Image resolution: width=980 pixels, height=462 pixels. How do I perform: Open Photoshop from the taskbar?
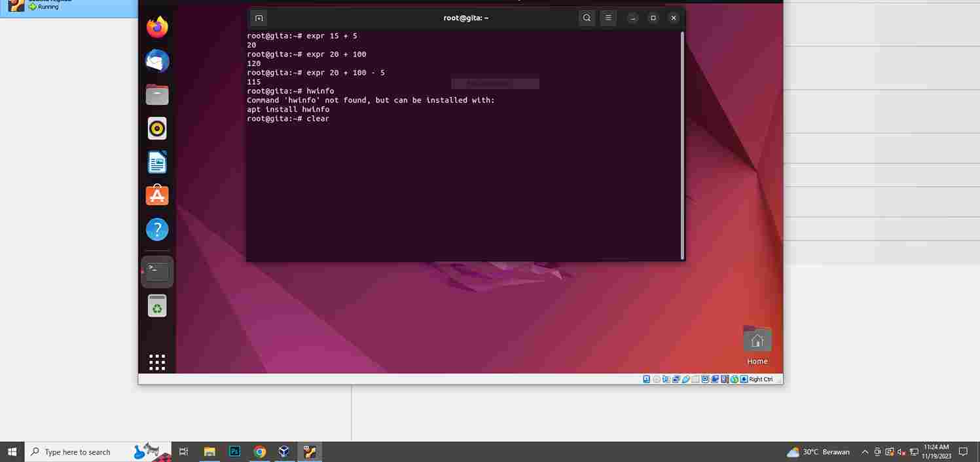pos(234,452)
